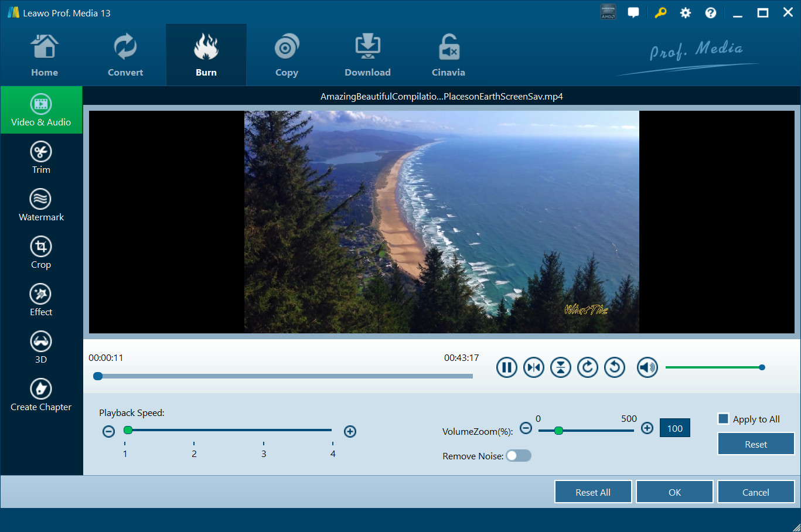Decrease VolumeZoom with minus button
This screenshot has width=801, height=532.
pos(526,428)
